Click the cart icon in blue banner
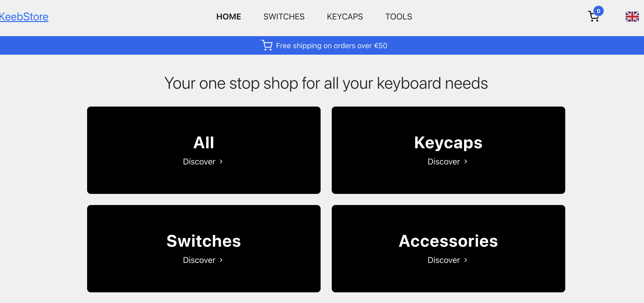Screen dimensions: 644x303 click(x=267, y=45)
